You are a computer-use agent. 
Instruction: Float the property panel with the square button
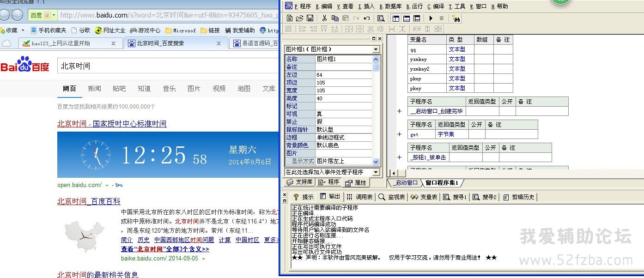pyautogui.click(x=374, y=38)
